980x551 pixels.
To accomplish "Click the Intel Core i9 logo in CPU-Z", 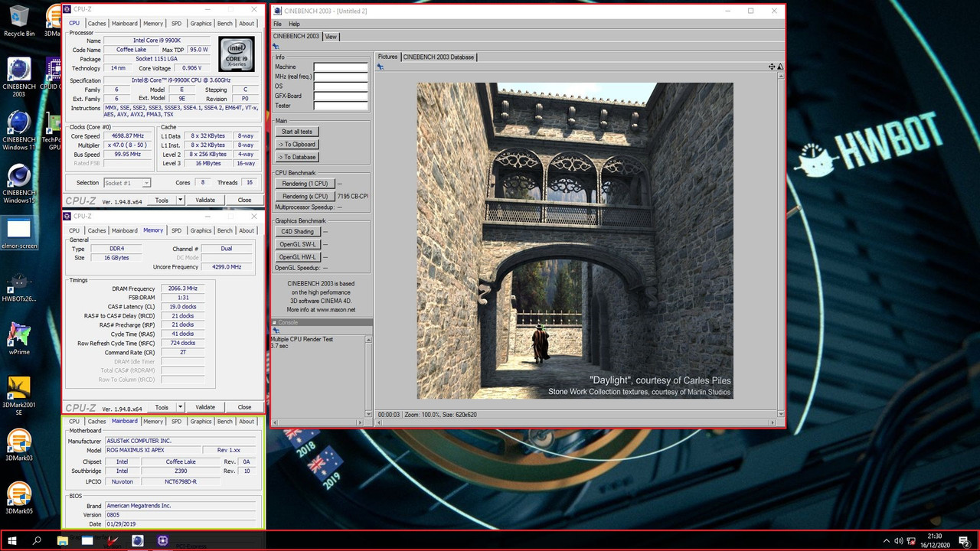I will pyautogui.click(x=237, y=54).
